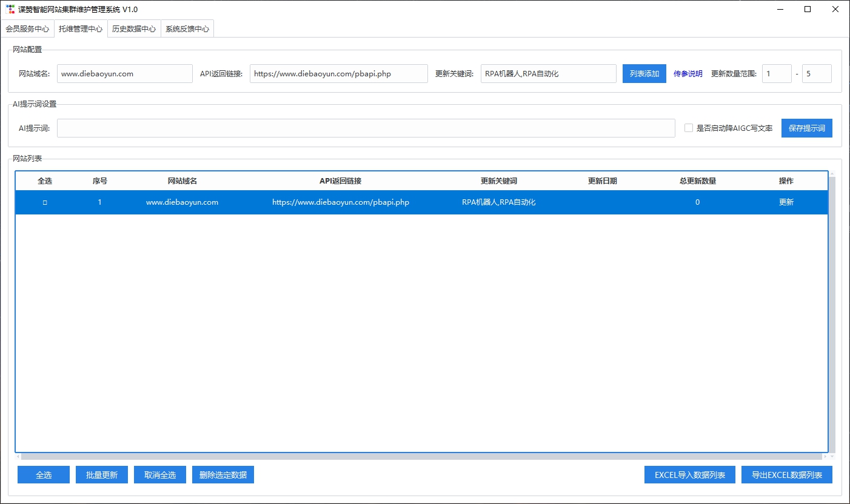Screen dimensions: 850x504
Task: Minimize the application window
Action: coord(780,9)
